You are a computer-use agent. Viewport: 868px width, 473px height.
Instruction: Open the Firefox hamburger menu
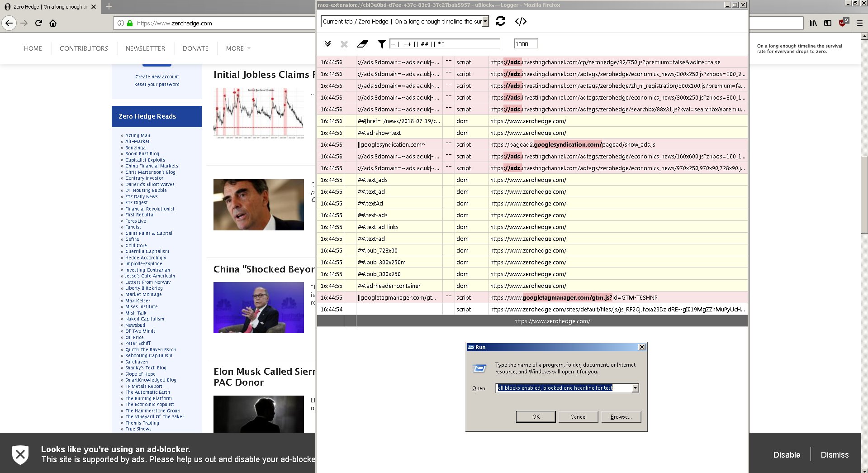[860, 23]
